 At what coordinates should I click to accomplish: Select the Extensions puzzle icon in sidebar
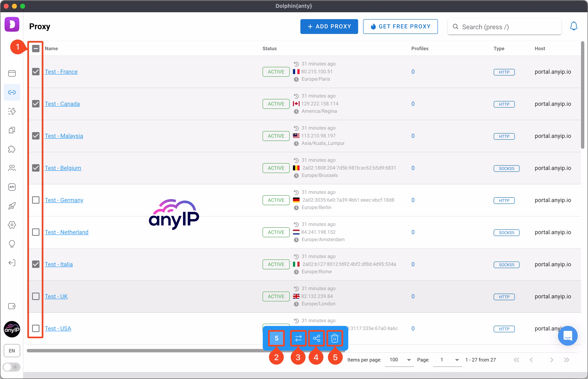click(x=12, y=149)
